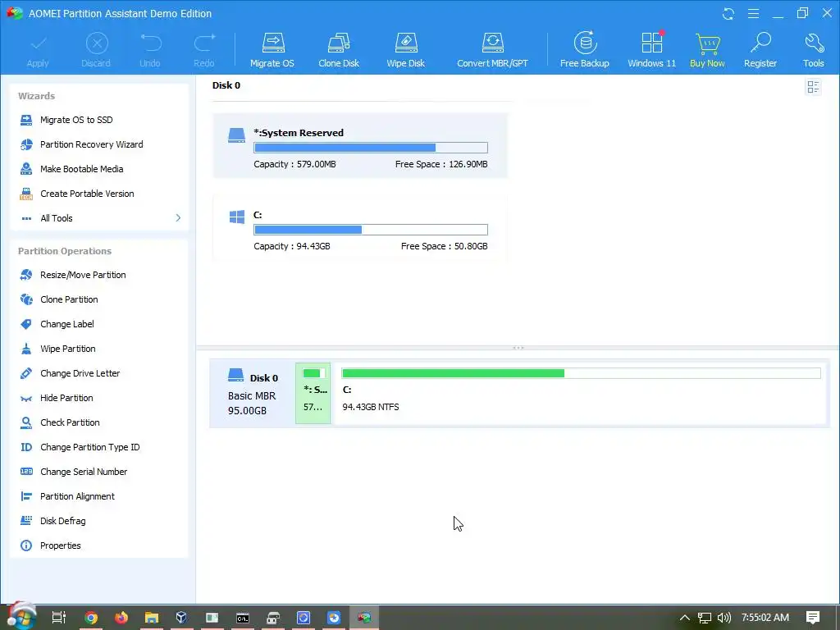The height and width of the screenshot is (630, 840).
Task: Click the refresh icon in title bar
Action: click(x=728, y=14)
